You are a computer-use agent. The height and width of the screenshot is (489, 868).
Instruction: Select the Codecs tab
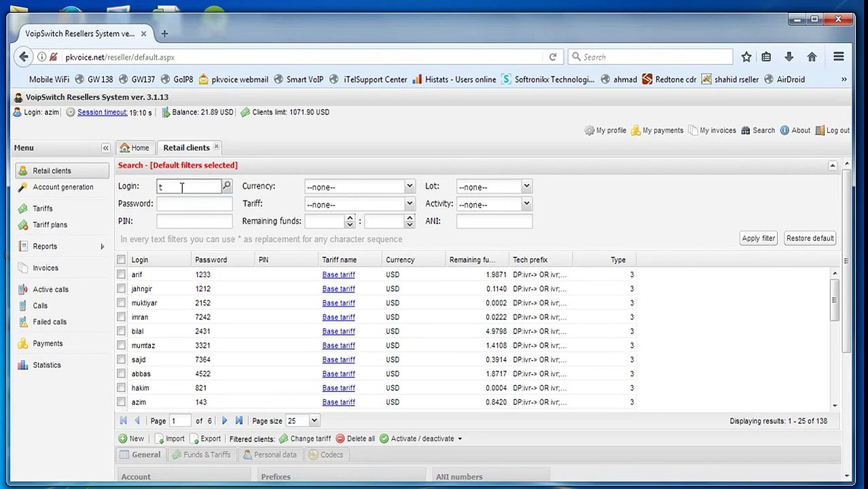326,455
